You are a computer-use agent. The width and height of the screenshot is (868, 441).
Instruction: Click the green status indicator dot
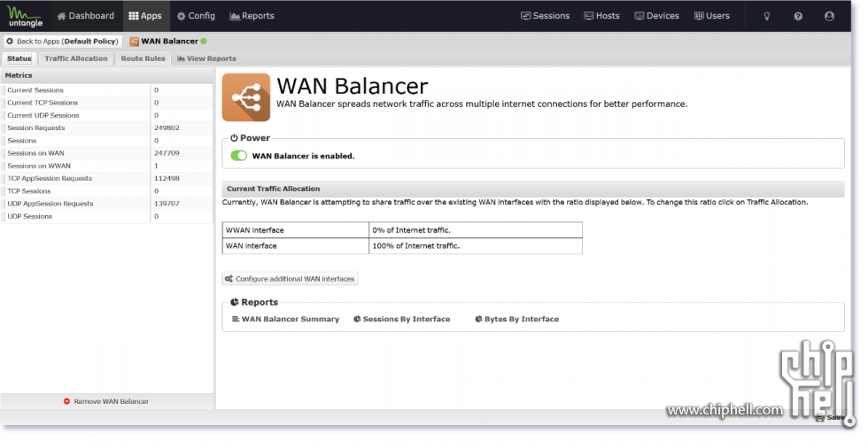point(204,42)
